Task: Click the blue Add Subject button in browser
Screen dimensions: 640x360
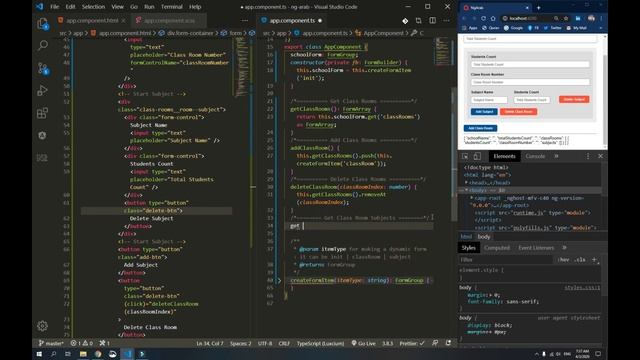Action: pyautogui.click(x=484, y=111)
